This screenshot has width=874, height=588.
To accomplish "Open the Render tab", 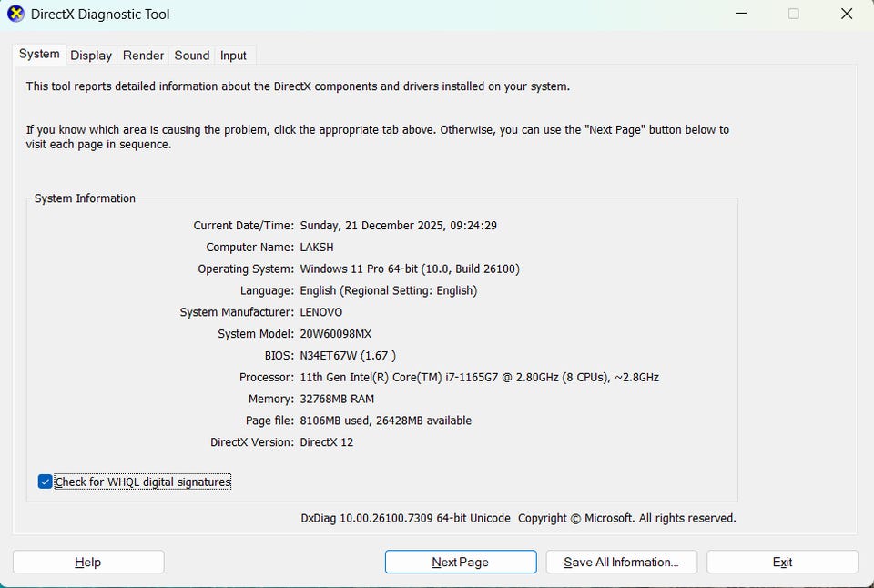I will pos(143,56).
